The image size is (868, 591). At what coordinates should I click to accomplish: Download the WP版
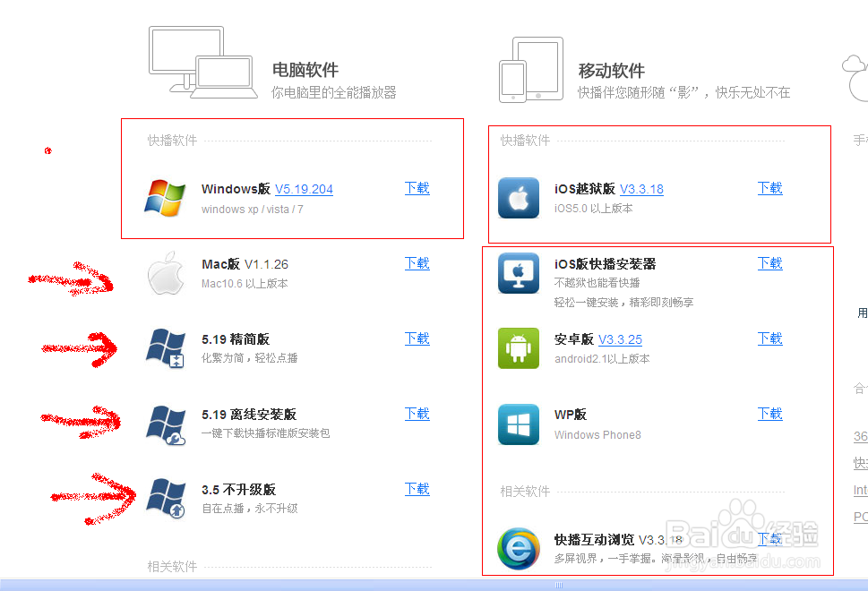pyautogui.click(x=770, y=414)
